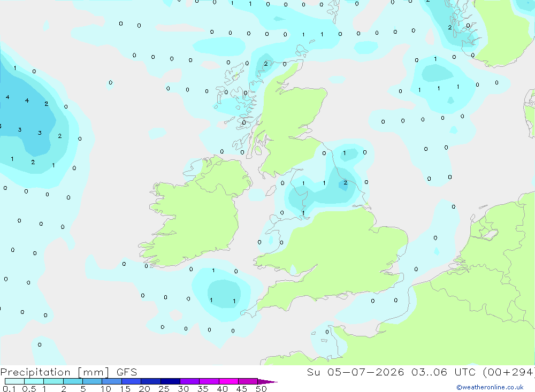Click the '35' legend scale label
This screenshot has width=535, height=392.
point(203,389)
